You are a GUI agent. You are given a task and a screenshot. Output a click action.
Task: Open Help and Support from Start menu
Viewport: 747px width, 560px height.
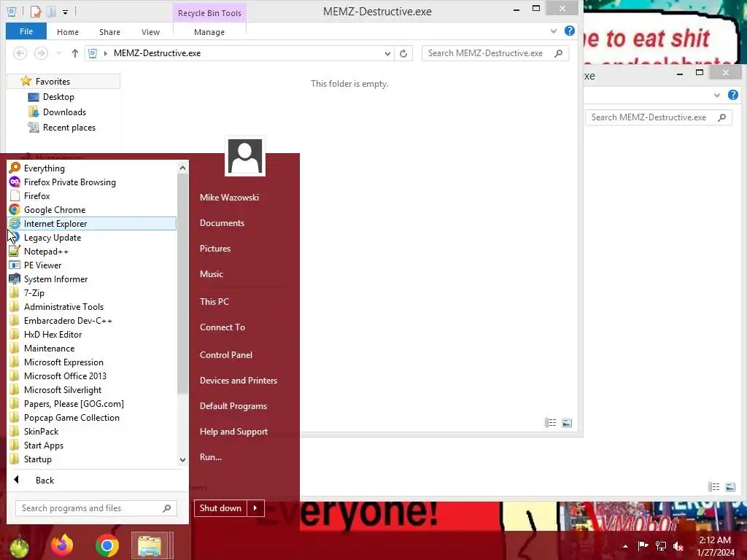(x=234, y=432)
